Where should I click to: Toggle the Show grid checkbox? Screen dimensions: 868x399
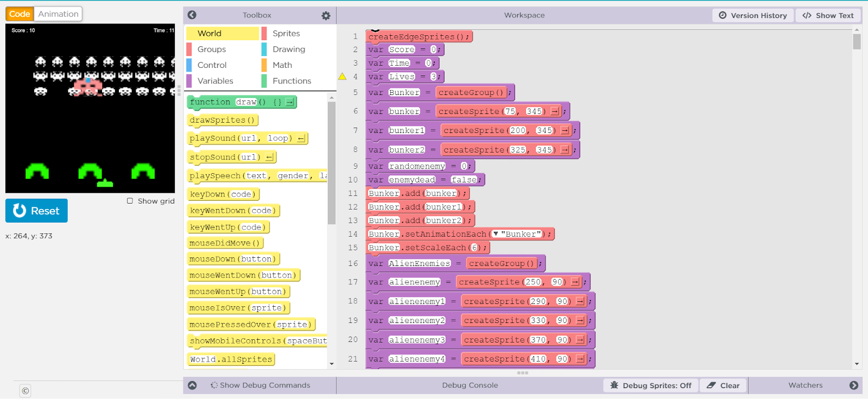coord(130,201)
